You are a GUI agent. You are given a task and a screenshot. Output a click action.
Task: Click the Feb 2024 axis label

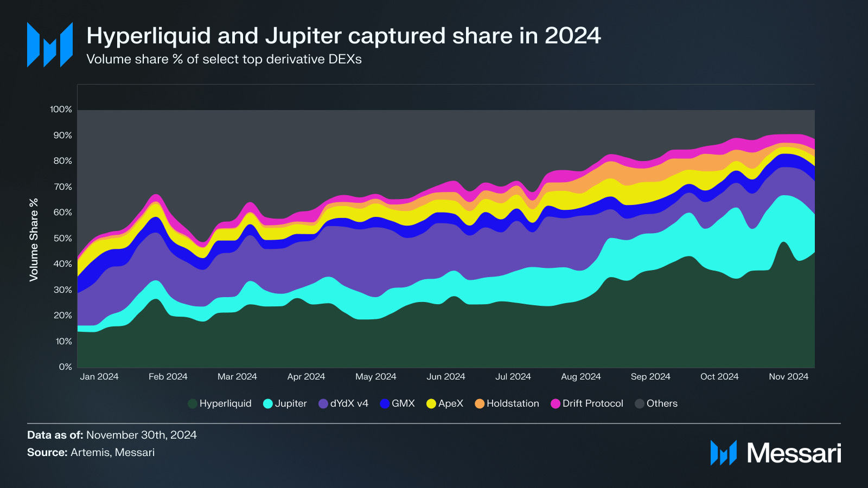[168, 376]
